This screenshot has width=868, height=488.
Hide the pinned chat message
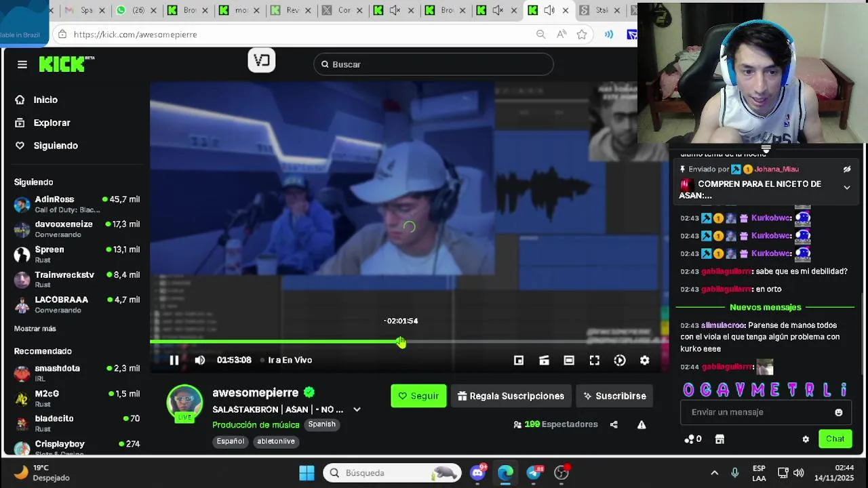point(847,169)
